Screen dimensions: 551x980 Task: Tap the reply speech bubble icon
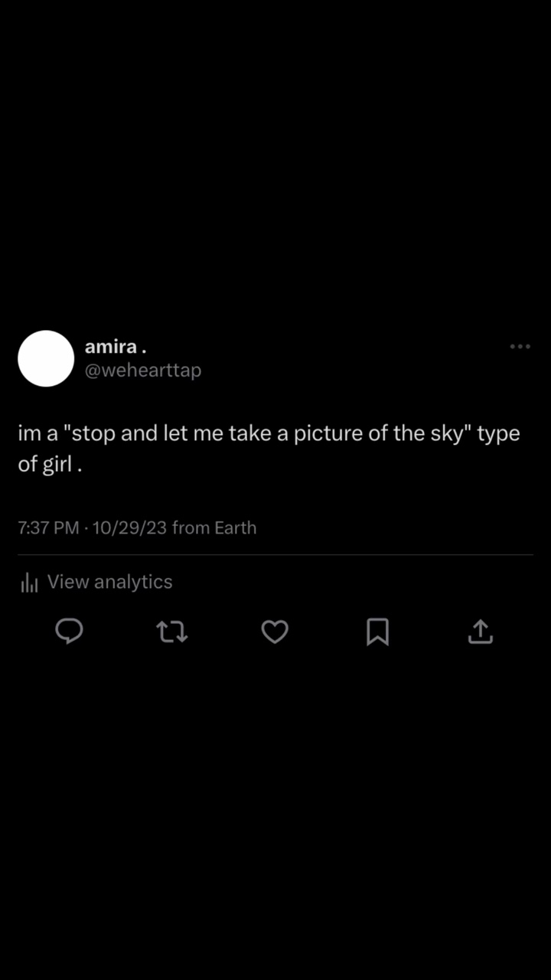(x=70, y=632)
